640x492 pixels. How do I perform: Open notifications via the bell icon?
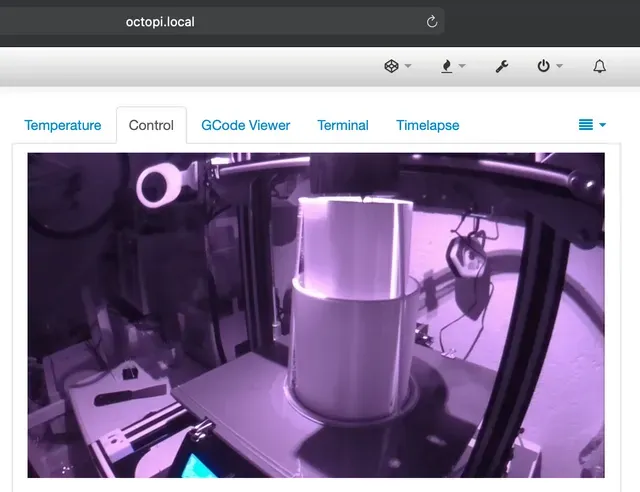599,66
